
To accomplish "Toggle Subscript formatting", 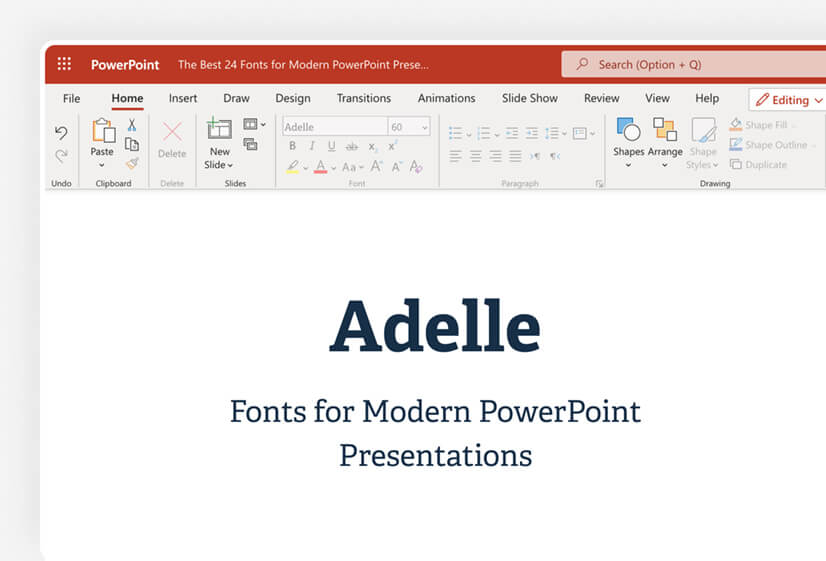I will (x=372, y=146).
